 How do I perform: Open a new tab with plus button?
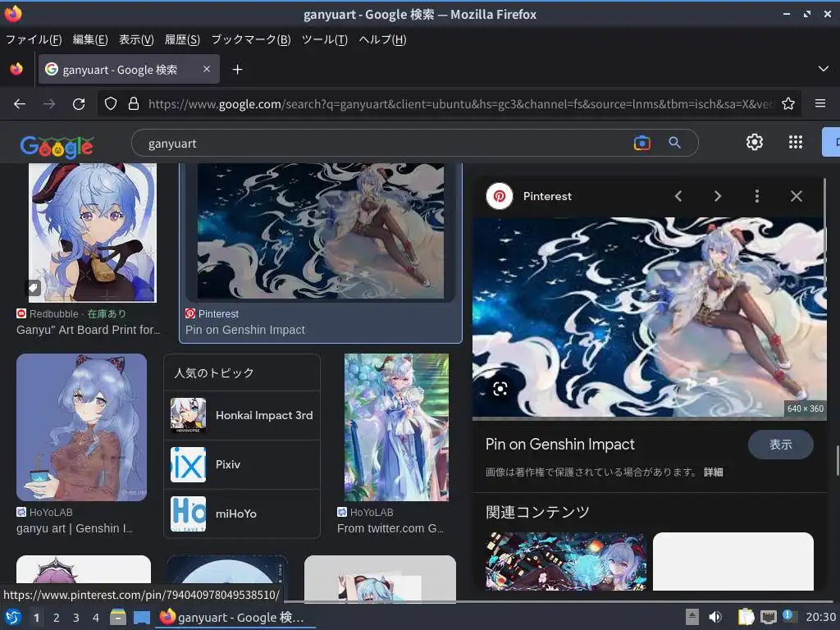click(237, 70)
